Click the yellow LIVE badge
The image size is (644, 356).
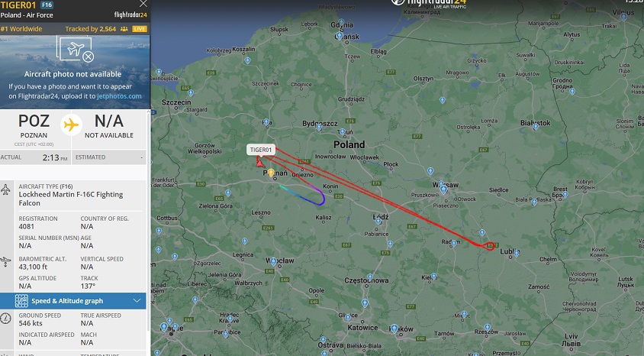[140, 29]
